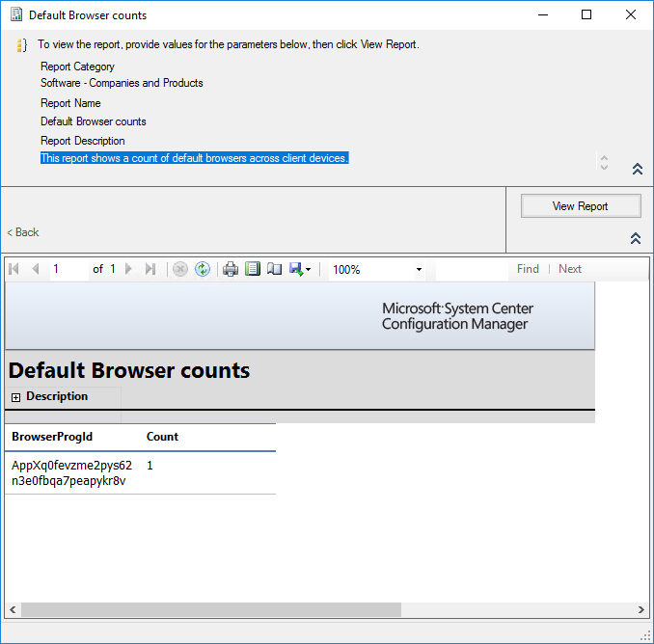Open Page Setup from the toolbar
This screenshot has height=644, width=654.
tap(275, 270)
